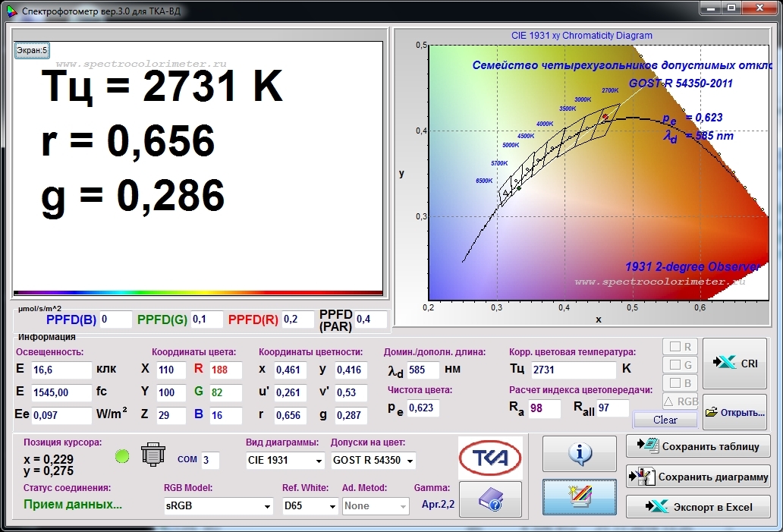Click Сохранить таблицу to save table
This screenshot has width=783, height=532.
(x=698, y=446)
